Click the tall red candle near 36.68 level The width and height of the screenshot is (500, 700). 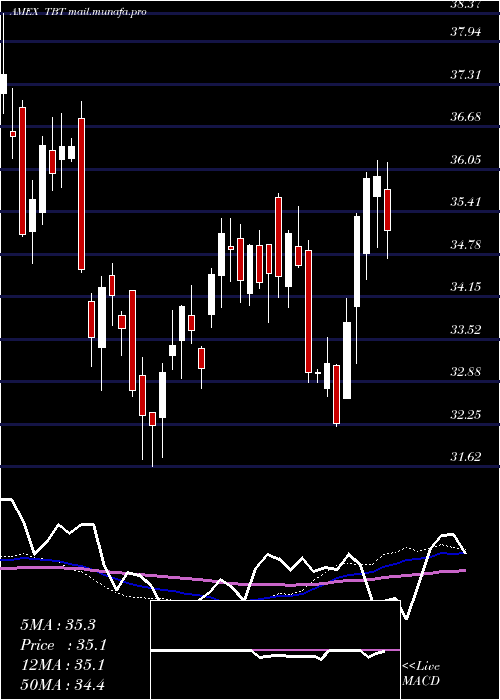point(81,194)
